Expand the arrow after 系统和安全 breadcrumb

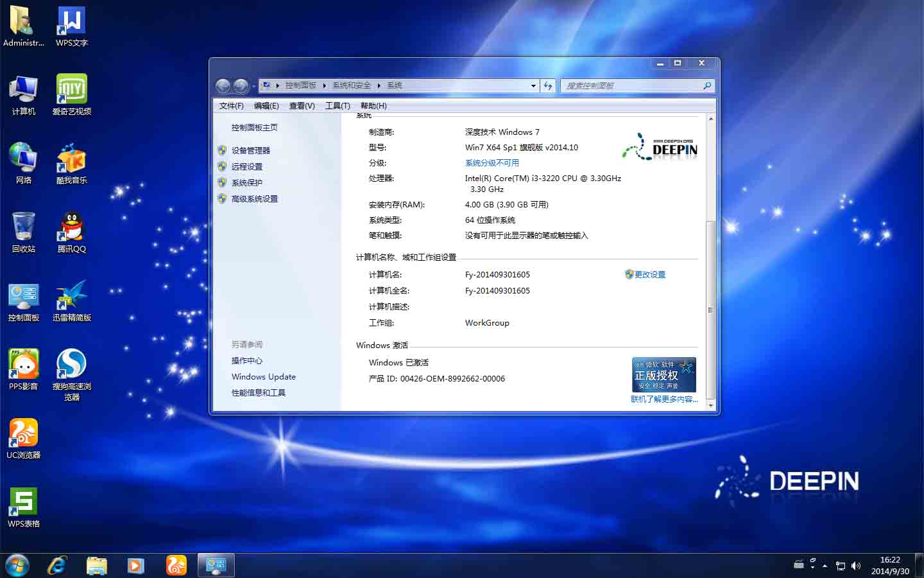click(379, 85)
